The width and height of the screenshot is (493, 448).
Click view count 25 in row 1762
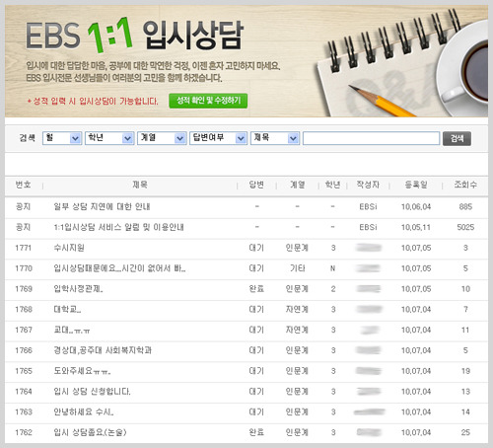click(465, 432)
